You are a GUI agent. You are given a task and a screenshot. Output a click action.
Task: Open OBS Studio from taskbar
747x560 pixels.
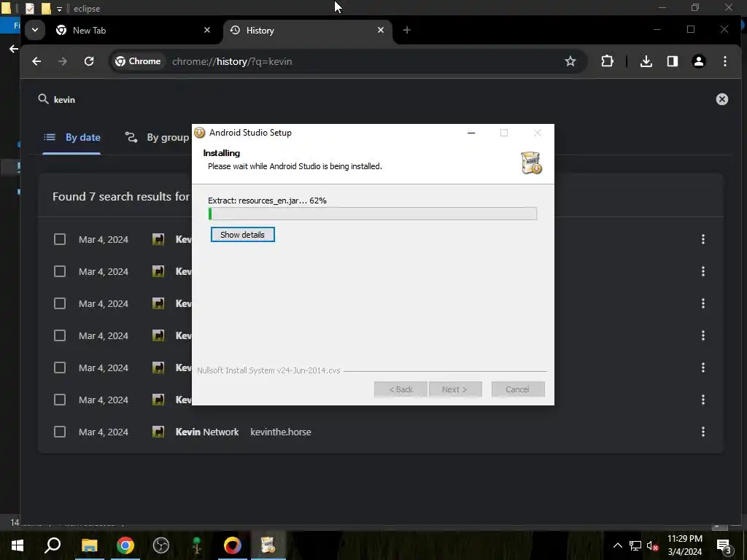(x=161, y=545)
